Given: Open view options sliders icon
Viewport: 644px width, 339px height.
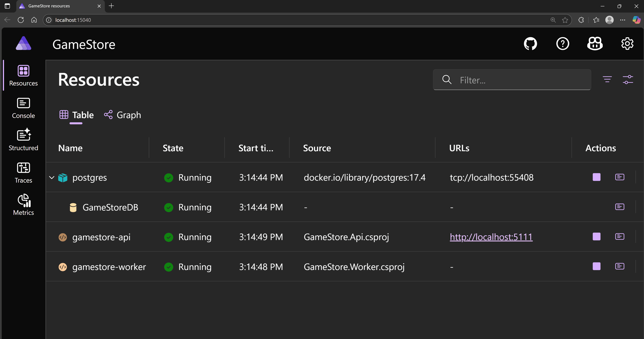Looking at the screenshot, I should (x=628, y=80).
